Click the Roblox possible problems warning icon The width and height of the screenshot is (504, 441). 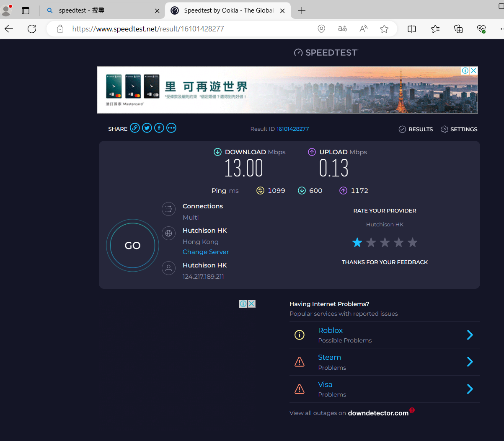[300, 335]
